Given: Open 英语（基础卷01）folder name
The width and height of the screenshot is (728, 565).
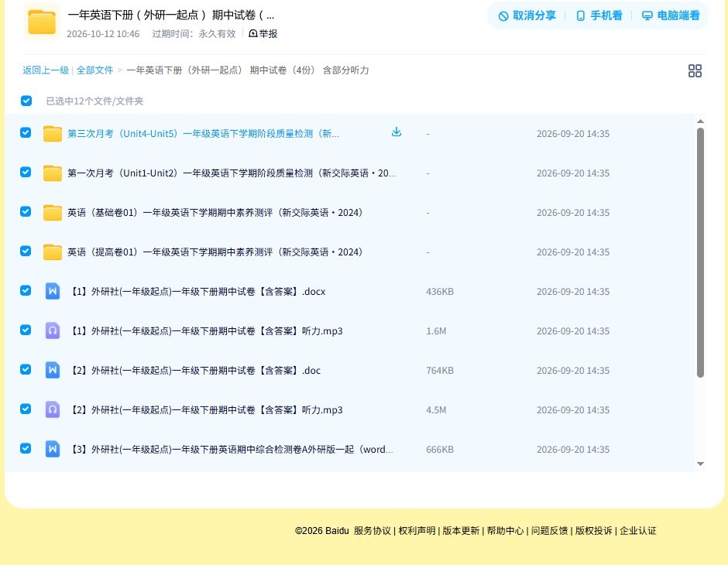Looking at the screenshot, I should (215, 212).
